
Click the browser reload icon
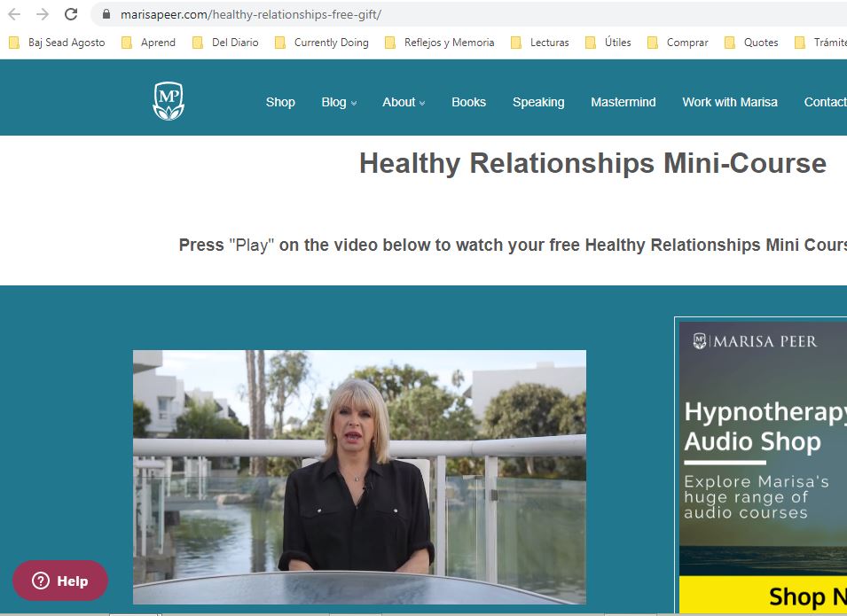(x=71, y=14)
